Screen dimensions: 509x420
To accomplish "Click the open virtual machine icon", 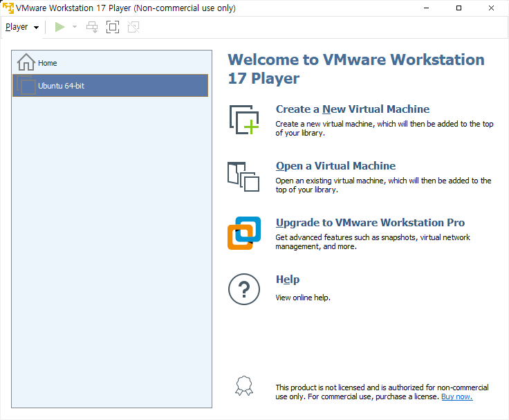I will click(x=243, y=176).
